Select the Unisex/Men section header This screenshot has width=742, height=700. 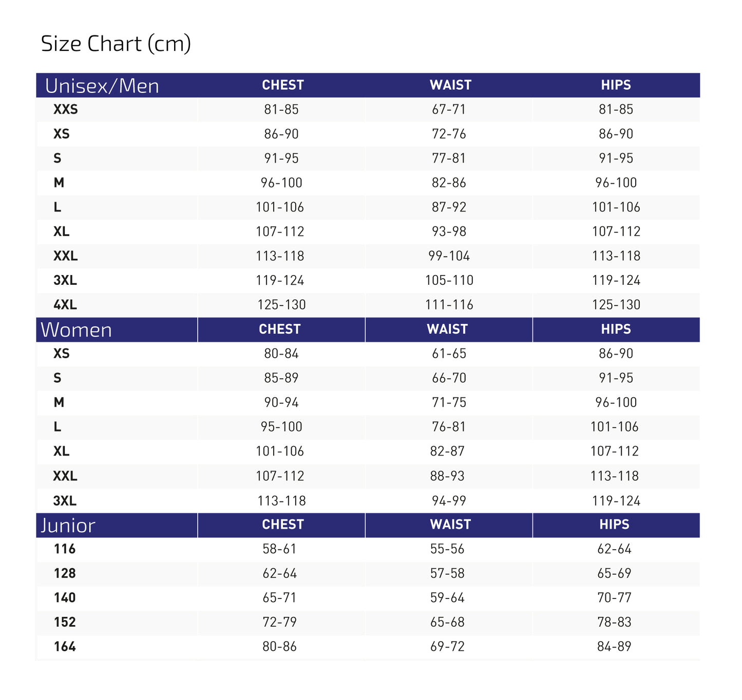(x=102, y=86)
